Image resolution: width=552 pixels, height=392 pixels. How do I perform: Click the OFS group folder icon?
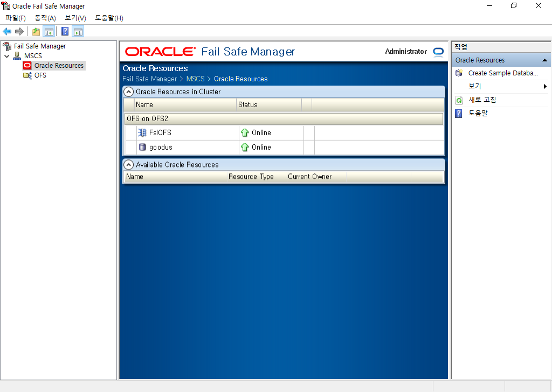click(27, 75)
